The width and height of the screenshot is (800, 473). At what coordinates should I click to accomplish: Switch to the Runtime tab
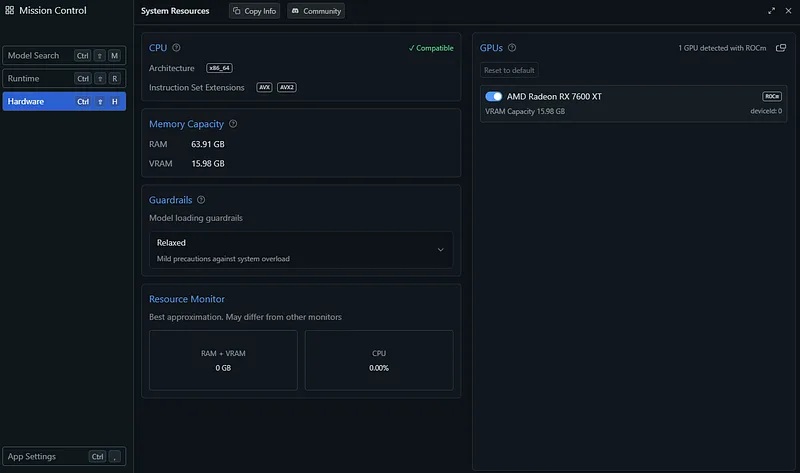[x=64, y=78]
